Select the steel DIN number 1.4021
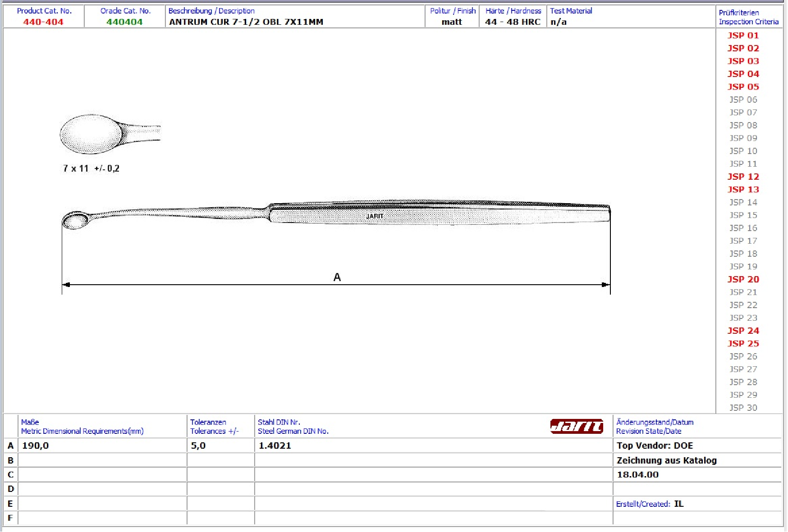The width and height of the screenshot is (788, 532). coord(275,446)
